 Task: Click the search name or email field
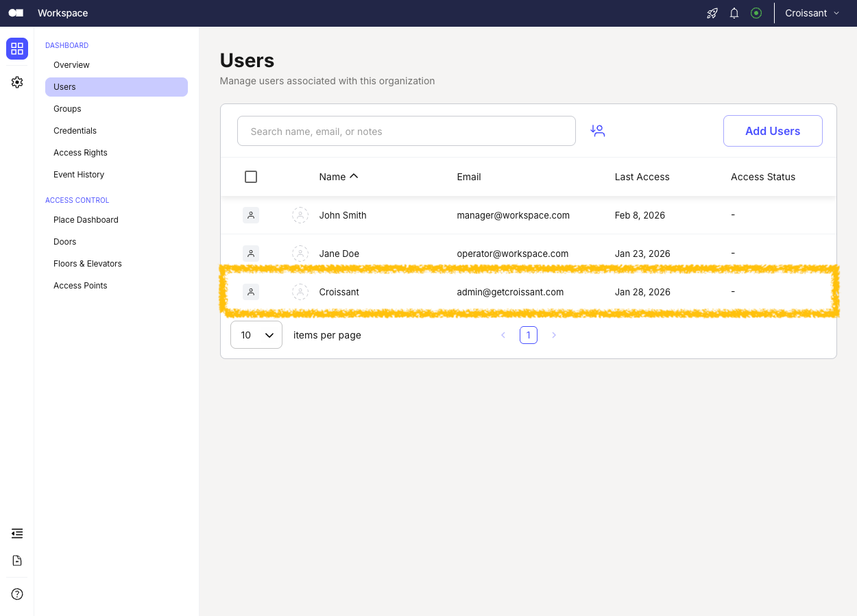coord(406,130)
